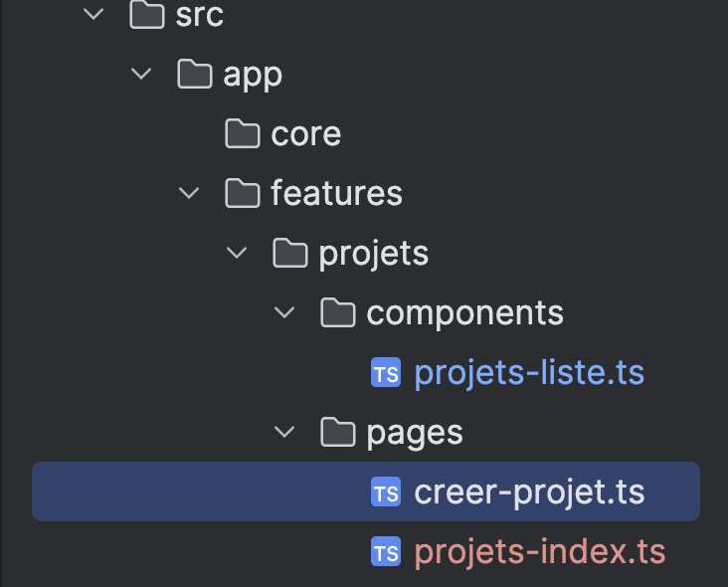Collapse the projets folder chevron
The height and width of the screenshot is (587, 728).
tap(238, 253)
